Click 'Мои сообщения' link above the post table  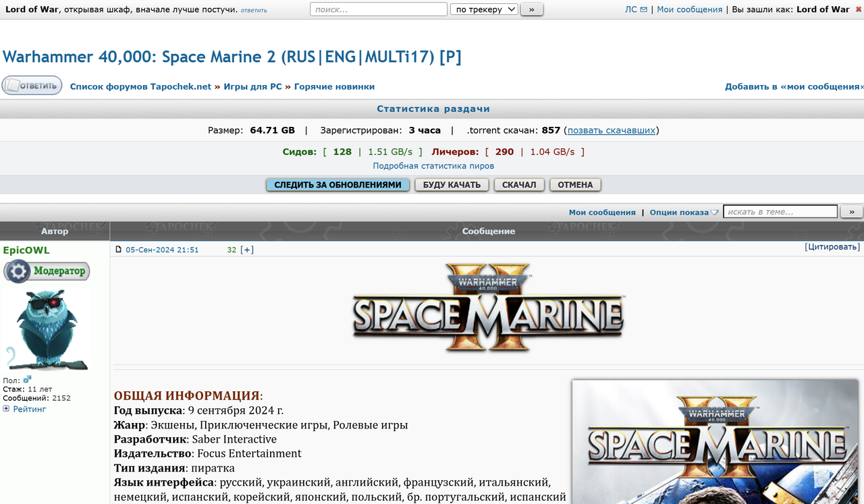(x=602, y=212)
